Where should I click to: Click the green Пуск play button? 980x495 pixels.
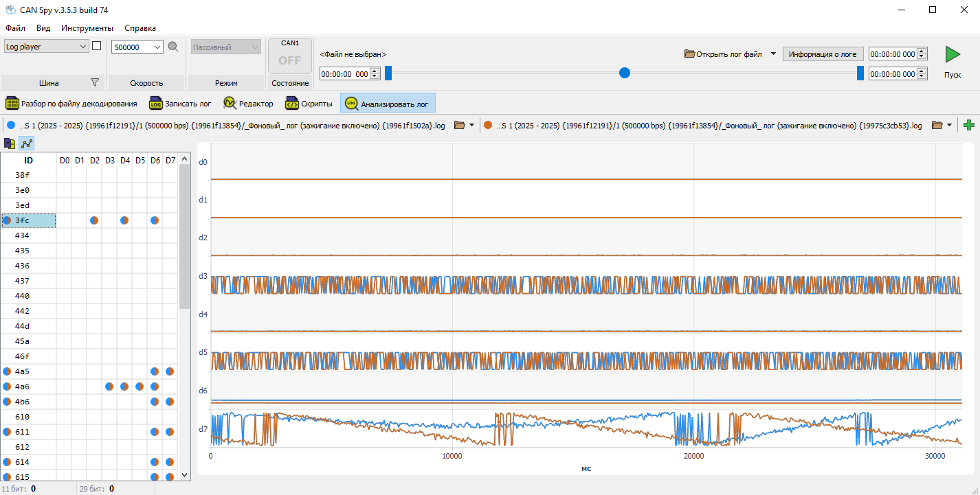tap(953, 54)
